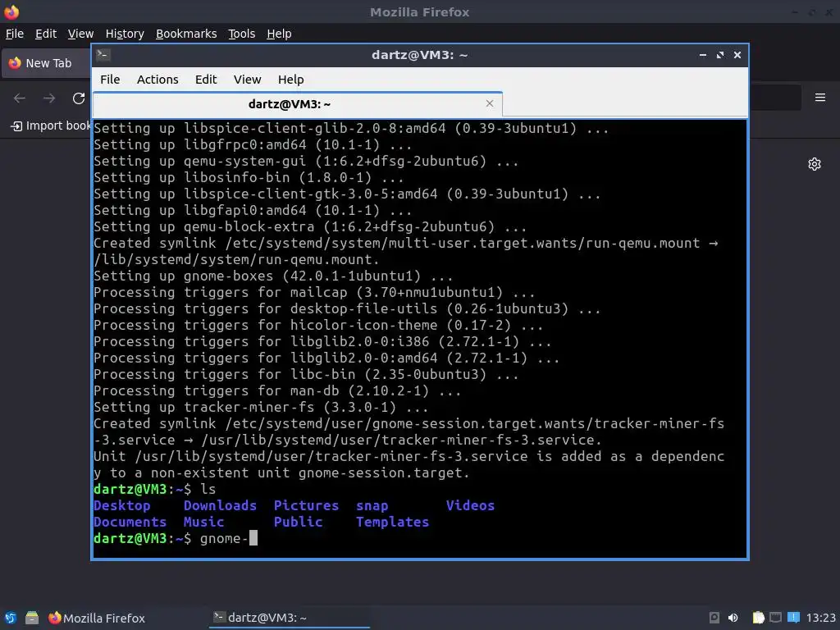This screenshot has height=630, width=840.
Task: Open file manager from panel
Action: click(x=32, y=618)
